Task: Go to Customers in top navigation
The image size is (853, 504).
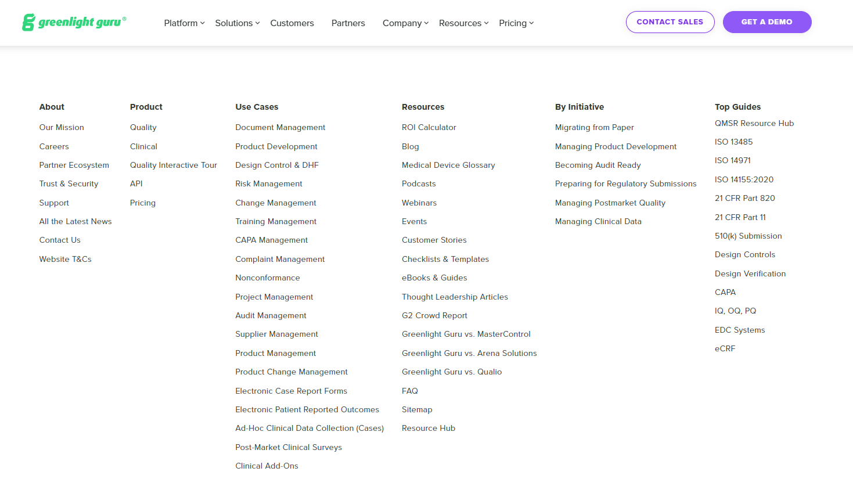Action: [292, 23]
